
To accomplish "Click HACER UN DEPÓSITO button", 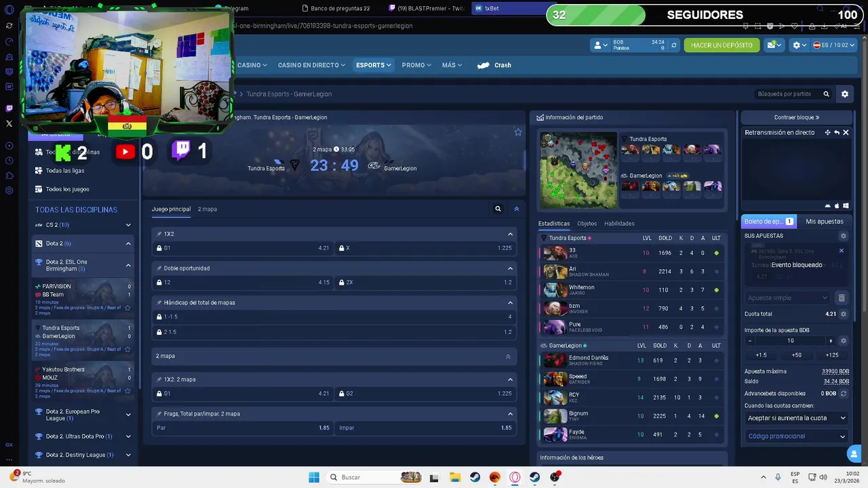I will pyautogui.click(x=722, y=45).
